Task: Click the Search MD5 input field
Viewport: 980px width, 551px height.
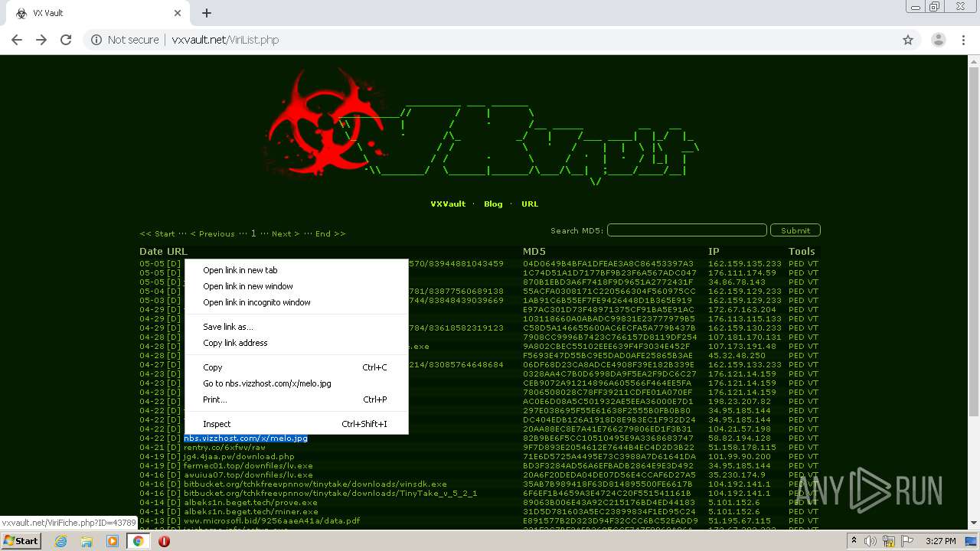Action: tap(687, 230)
